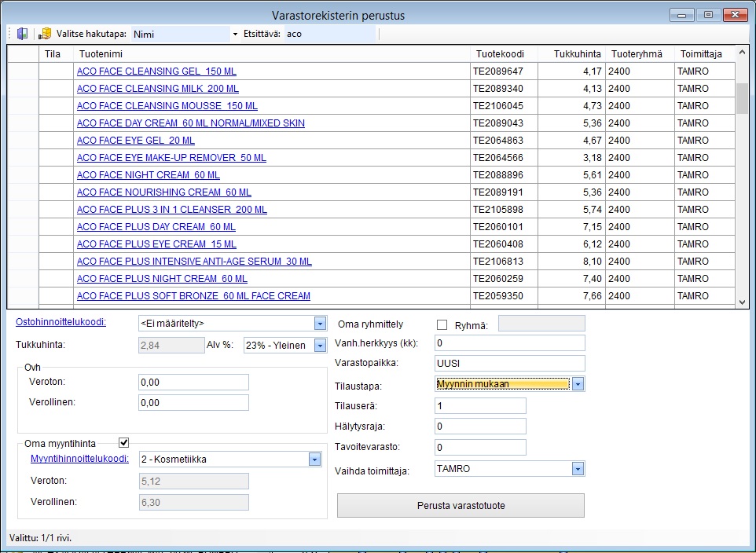Open the Ostohinnoittelukoodi dropdown
The height and width of the screenshot is (553, 756).
pos(320,324)
